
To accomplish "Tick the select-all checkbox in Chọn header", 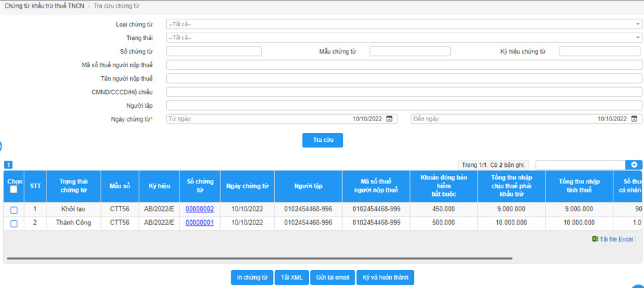I will 14,190.
